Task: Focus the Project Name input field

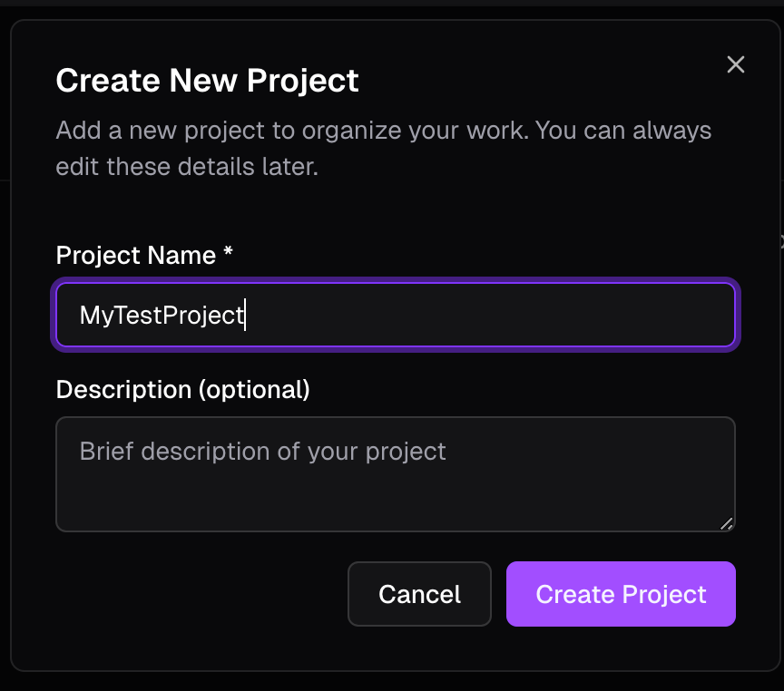Action: pyautogui.click(x=396, y=315)
